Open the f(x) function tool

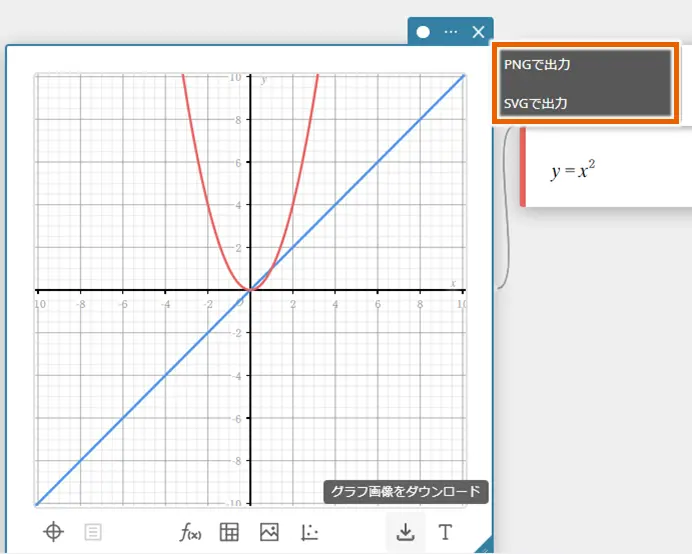click(x=190, y=532)
